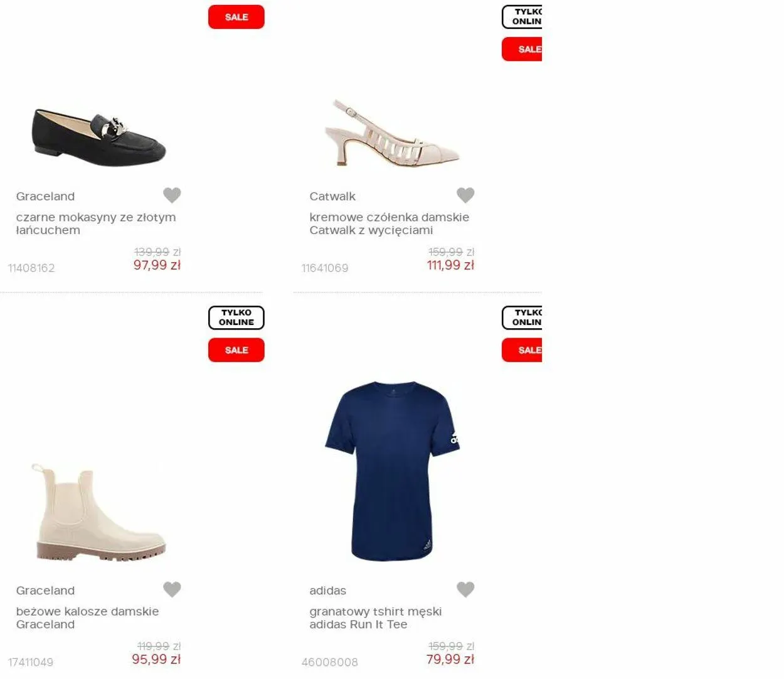This screenshot has height=679, width=784.
Task: Click the adidas brand name
Action: (327, 591)
